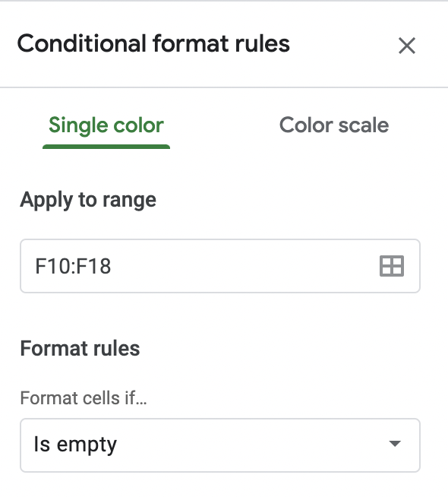Image resolution: width=448 pixels, height=497 pixels.
Task: Open the select data range grid icon
Action: point(392,266)
